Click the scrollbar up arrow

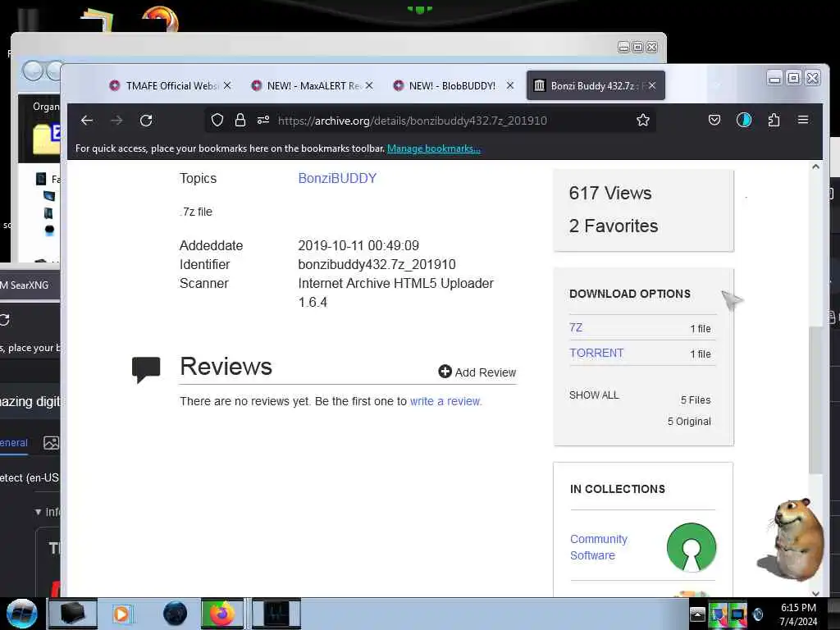pos(815,167)
